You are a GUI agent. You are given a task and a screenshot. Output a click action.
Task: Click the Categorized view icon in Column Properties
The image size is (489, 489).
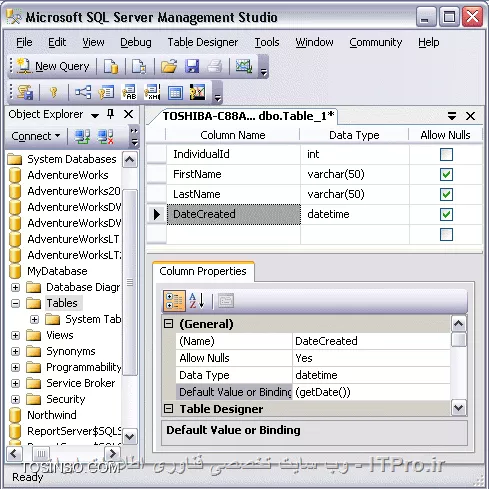(x=174, y=301)
